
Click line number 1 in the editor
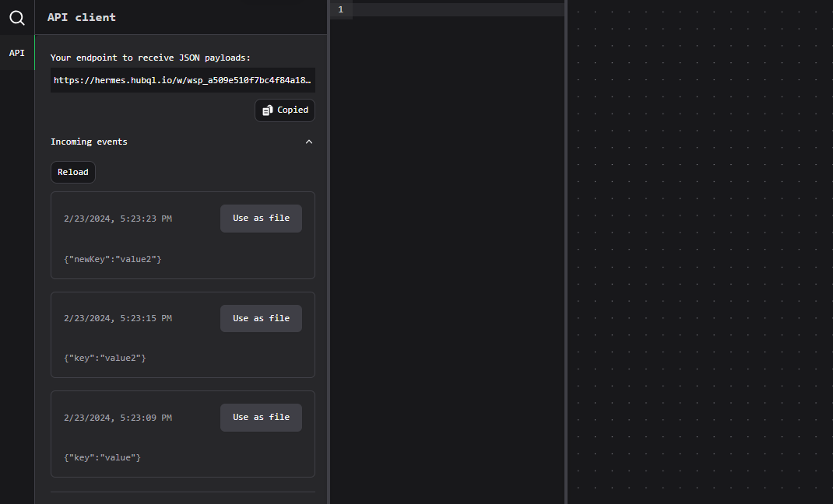pyautogui.click(x=340, y=9)
